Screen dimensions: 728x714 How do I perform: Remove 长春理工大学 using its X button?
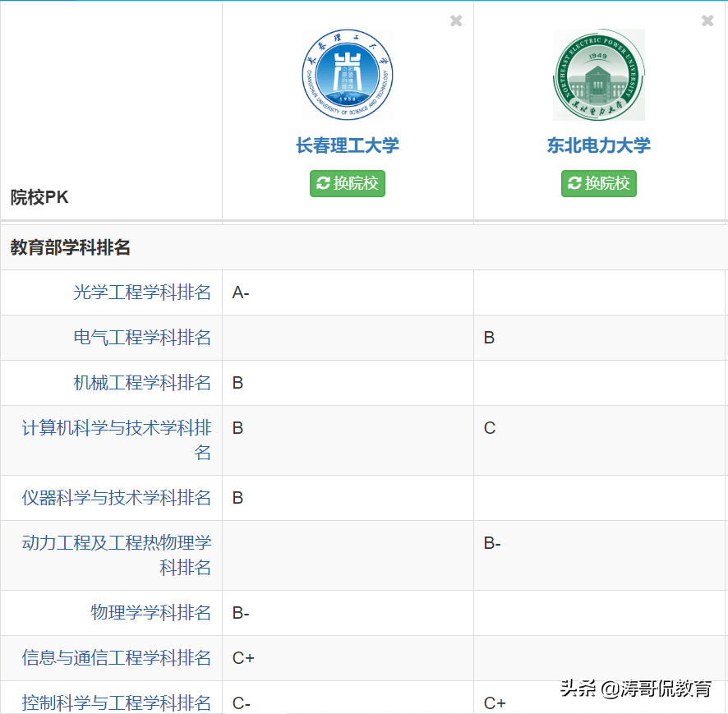[455, 21]
